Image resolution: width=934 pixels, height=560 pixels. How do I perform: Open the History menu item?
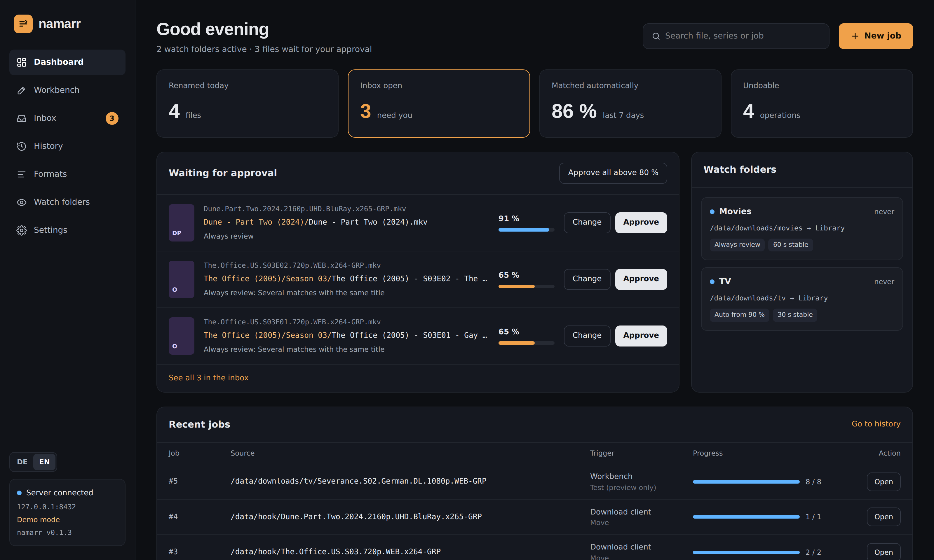pyautogui.click(x=67, y=146)
